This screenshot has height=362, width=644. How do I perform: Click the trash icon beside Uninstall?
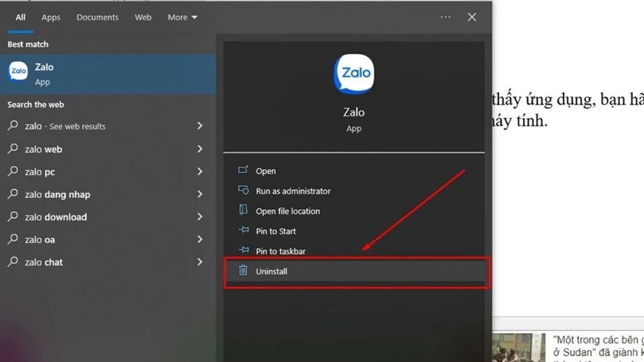click(x=243, y=271)
